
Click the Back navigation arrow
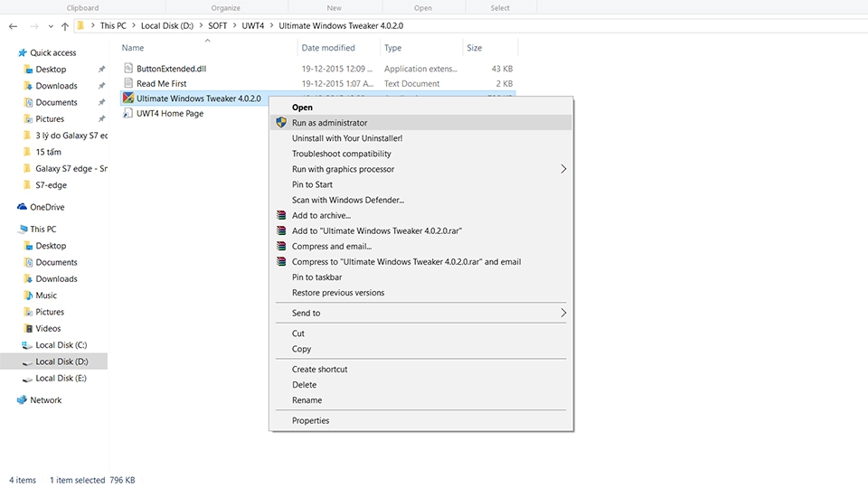(13, 26)
